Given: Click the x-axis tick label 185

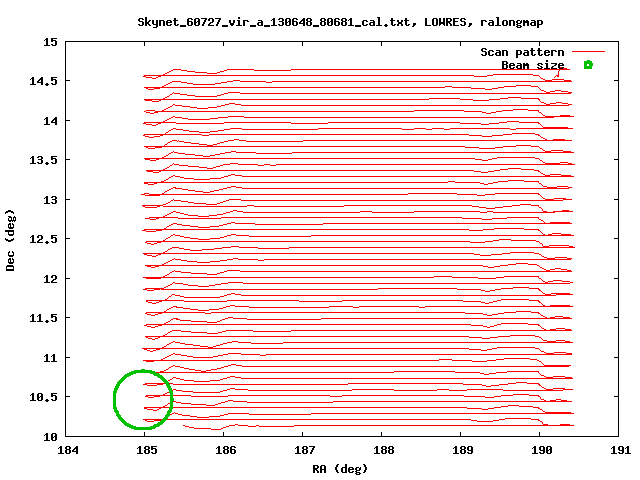Looking at the screenshot, I should pyautogui.click(x=147, y=450).
